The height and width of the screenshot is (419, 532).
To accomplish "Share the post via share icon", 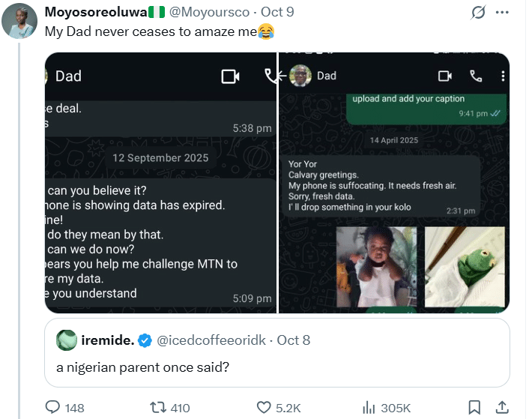I will (x=503, y=407).
